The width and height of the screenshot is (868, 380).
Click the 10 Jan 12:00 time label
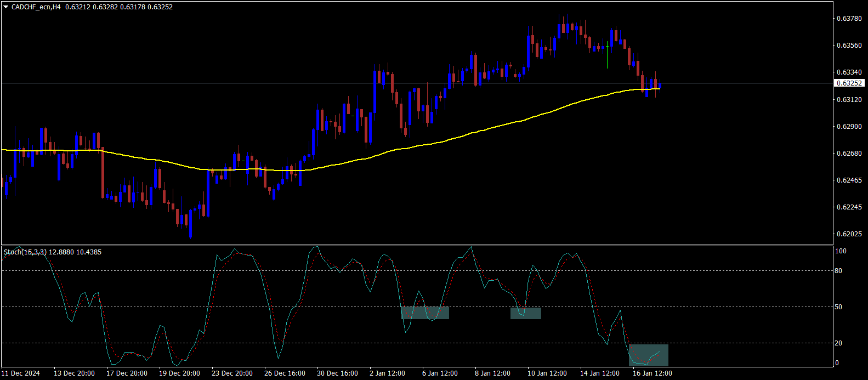547,373
